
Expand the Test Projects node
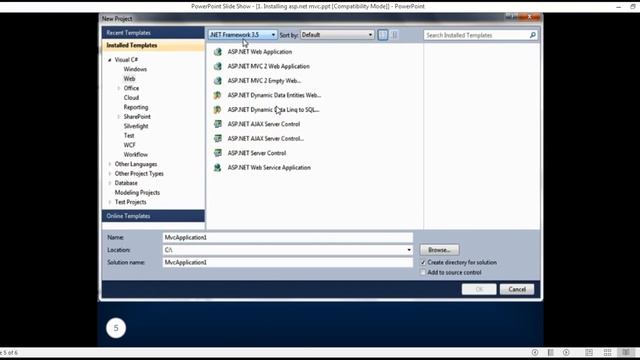click(109, 202)
